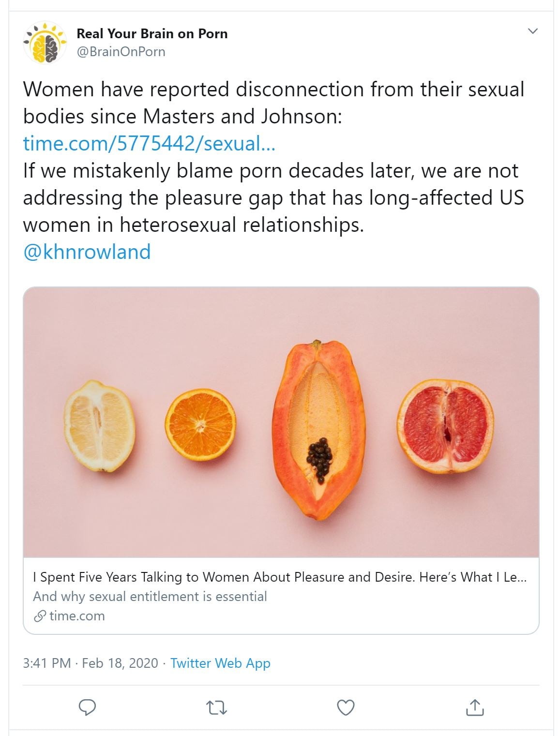Click the 'And why sexual entitlement is essential' subtitle
560x736 pixels.
click(x=150, y=597)
